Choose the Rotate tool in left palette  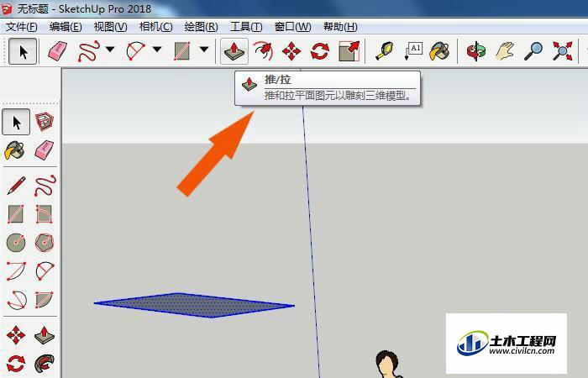[16, 364]
